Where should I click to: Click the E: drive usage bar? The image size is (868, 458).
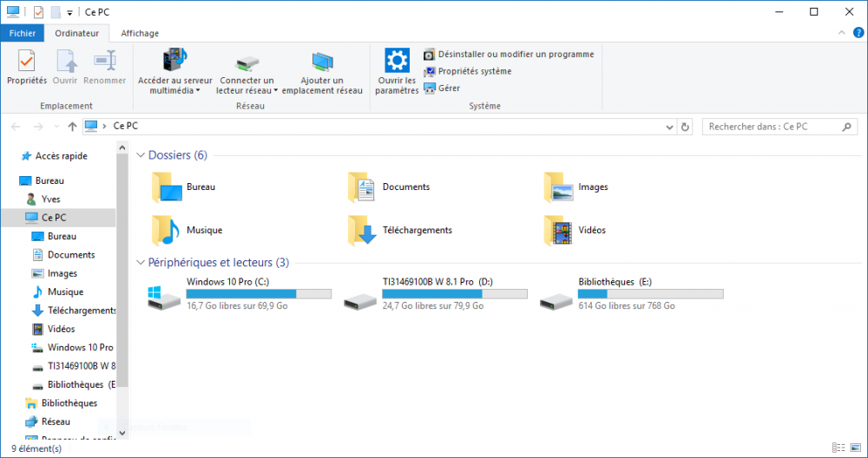pyautogui.click(x=651, y=294)
